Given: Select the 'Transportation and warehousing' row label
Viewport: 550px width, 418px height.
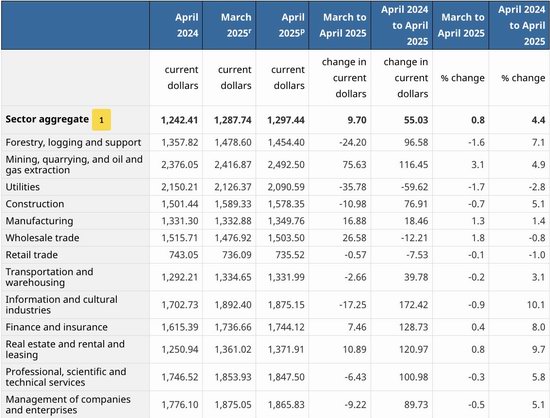Looking at the screenshot, I should [49, 277].
